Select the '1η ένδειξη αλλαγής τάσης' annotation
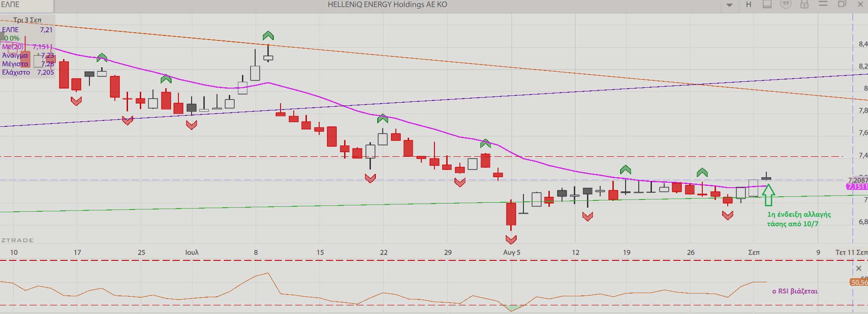 tap(799, 219)
